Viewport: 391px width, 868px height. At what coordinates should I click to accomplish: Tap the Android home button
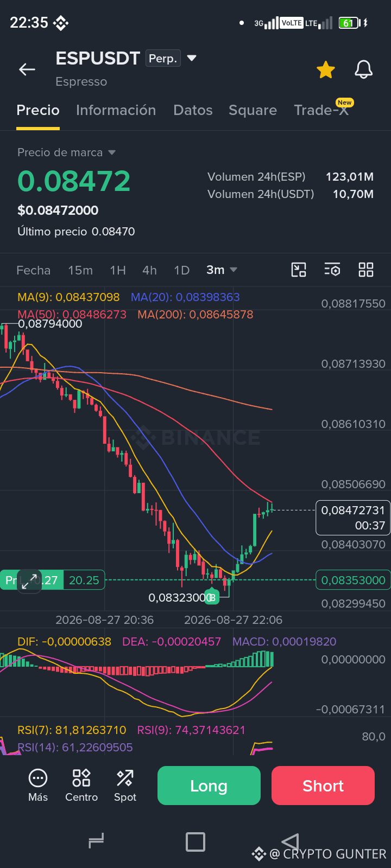point(195,841)
